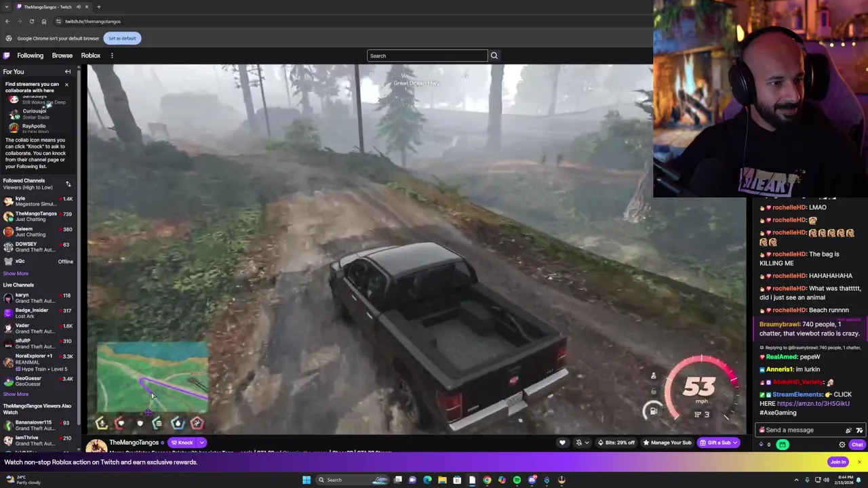Open Bits 29% off offer
868x488 pixels.
tap(616, 443)
